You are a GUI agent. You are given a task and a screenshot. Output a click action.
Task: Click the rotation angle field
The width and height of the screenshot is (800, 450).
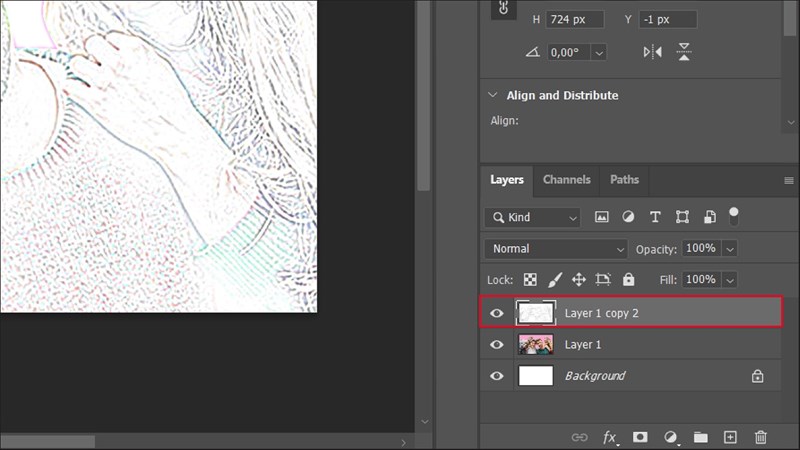click(x=569, y=53)
